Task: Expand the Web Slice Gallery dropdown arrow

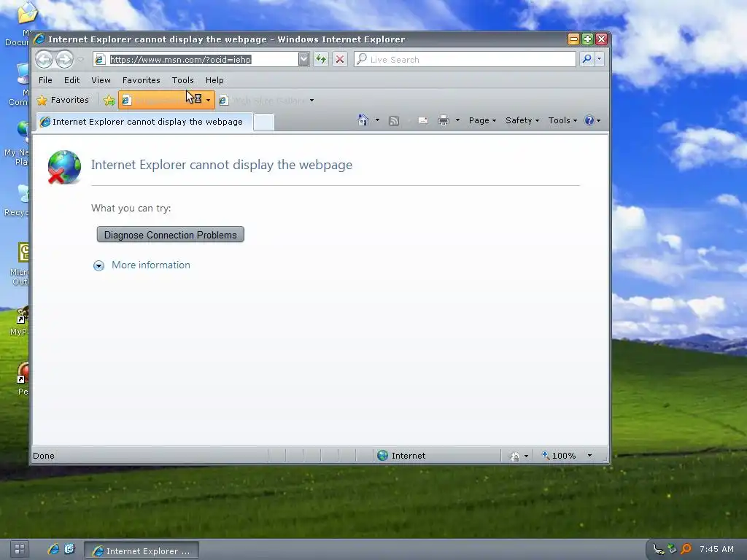Action: [311, 101]
